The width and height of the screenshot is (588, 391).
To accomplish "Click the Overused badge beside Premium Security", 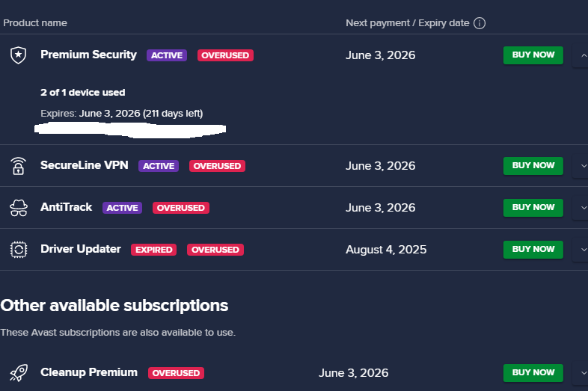I will click(x=225, y=55).
